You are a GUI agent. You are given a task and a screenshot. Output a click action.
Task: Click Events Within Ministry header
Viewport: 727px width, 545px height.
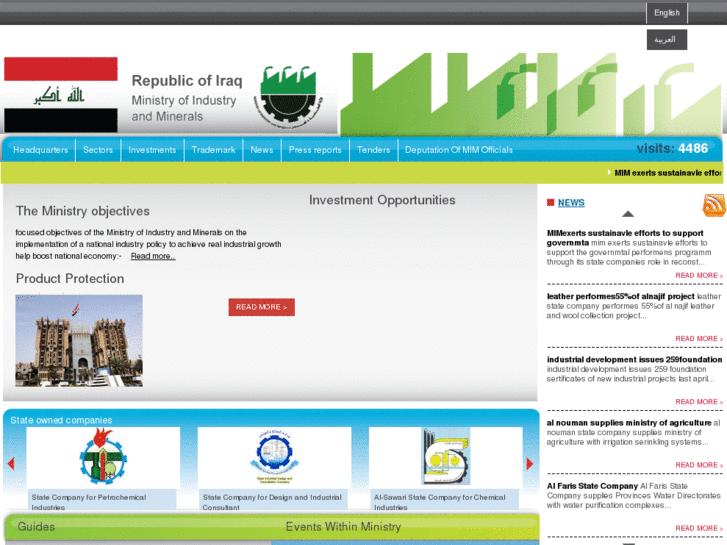point(343,526)
